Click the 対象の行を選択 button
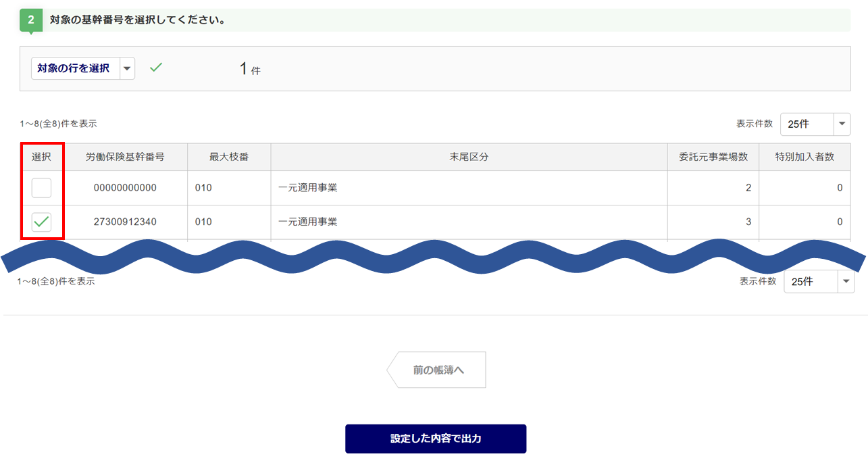The height and width of the screenshot is (465, 868). pyautogui.click(x=74, y=68)
